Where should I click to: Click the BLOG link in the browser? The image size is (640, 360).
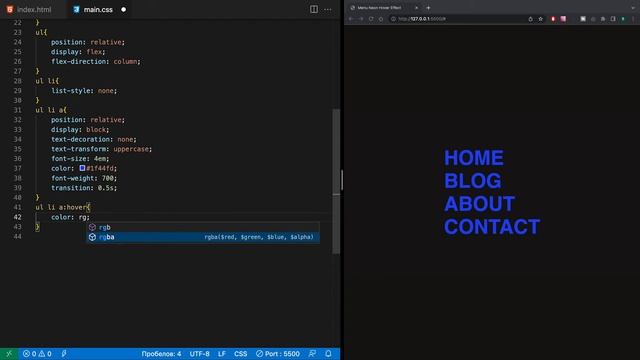point(473,181)
